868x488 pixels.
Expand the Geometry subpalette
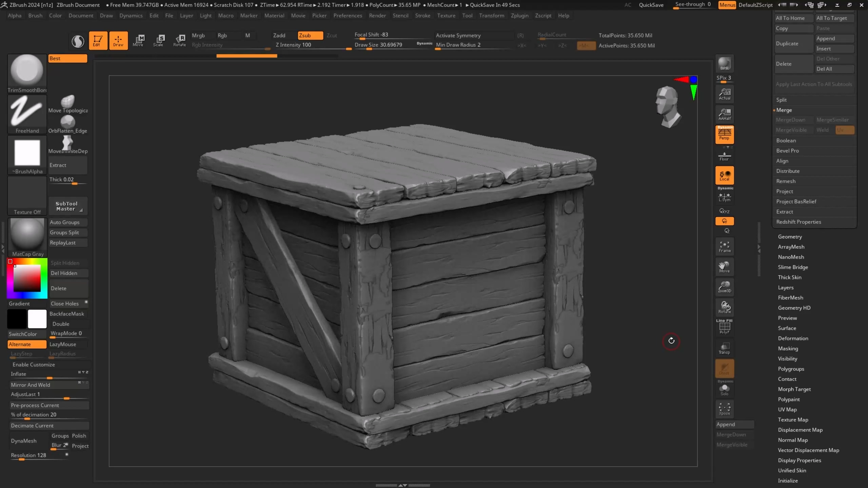click(x=790, y=237)
